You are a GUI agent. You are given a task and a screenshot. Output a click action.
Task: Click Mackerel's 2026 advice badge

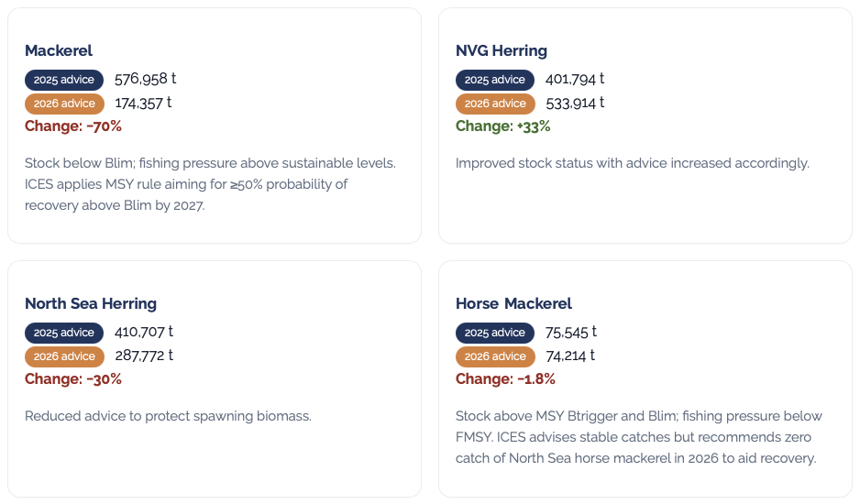pos(64,104)
